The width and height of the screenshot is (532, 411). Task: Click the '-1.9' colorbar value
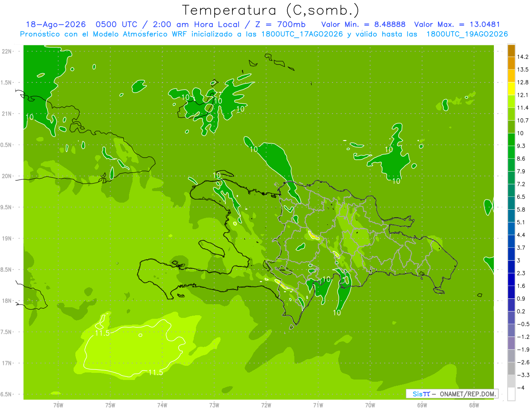point(523,350)
